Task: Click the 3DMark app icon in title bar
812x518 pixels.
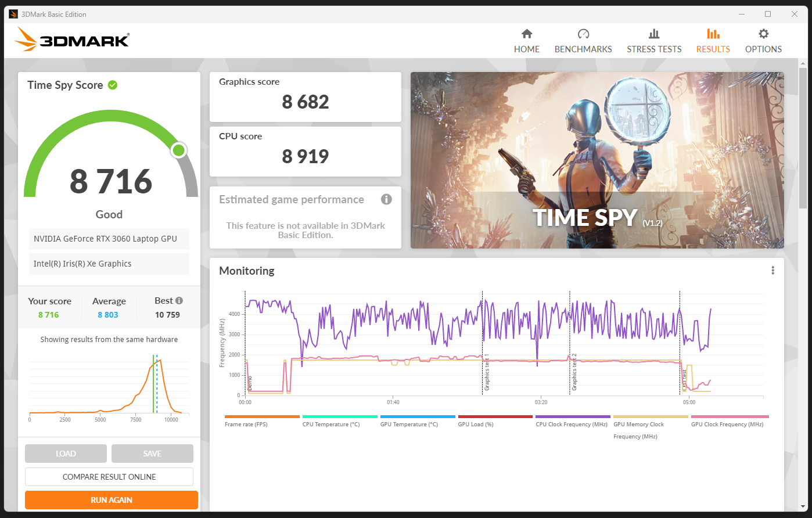Action: click(13, 14)
